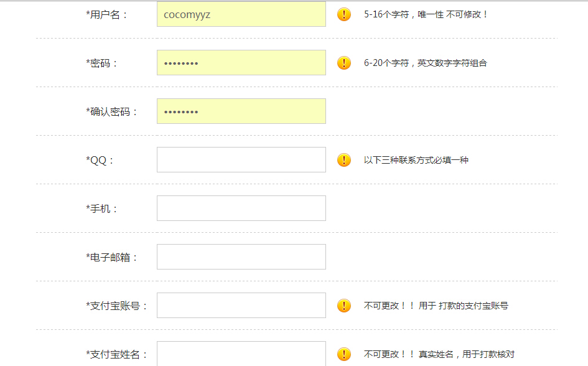Image resolution: width=588 pixels, height=366 pixels.
Task: Click the *QQ： label
Action: tap(100, 160)
